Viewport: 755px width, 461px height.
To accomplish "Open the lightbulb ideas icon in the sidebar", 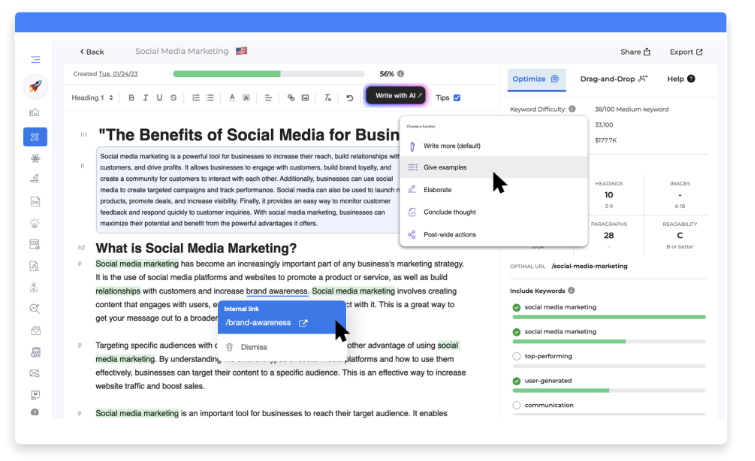I will (x=35, y=223).
